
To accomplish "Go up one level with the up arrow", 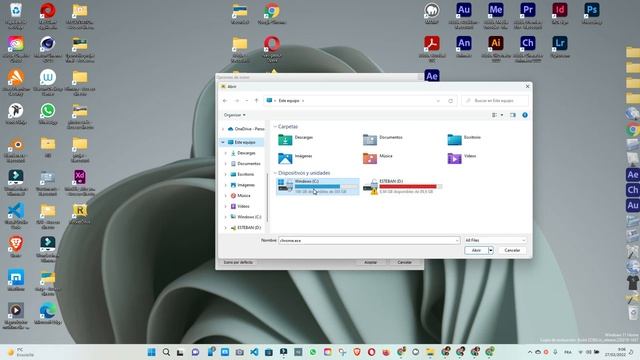I will (x=256, y=100).
